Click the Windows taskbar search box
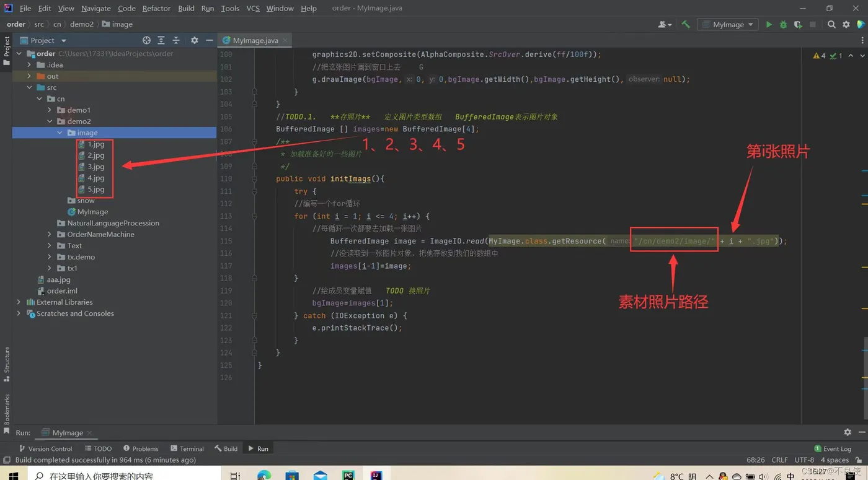This screenshot has width=868, height=480. pyautogui.click(x=124, y=475)
